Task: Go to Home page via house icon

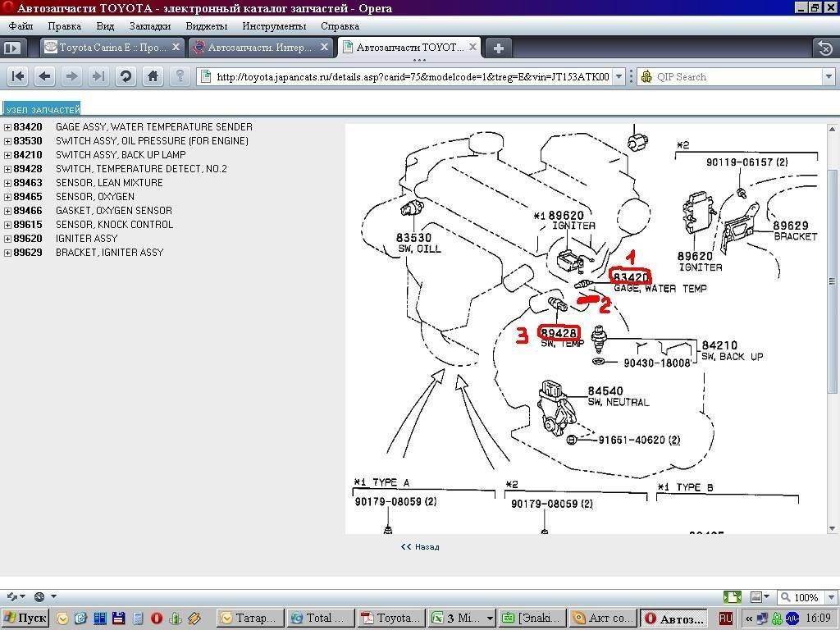Action: pos(153,76)
